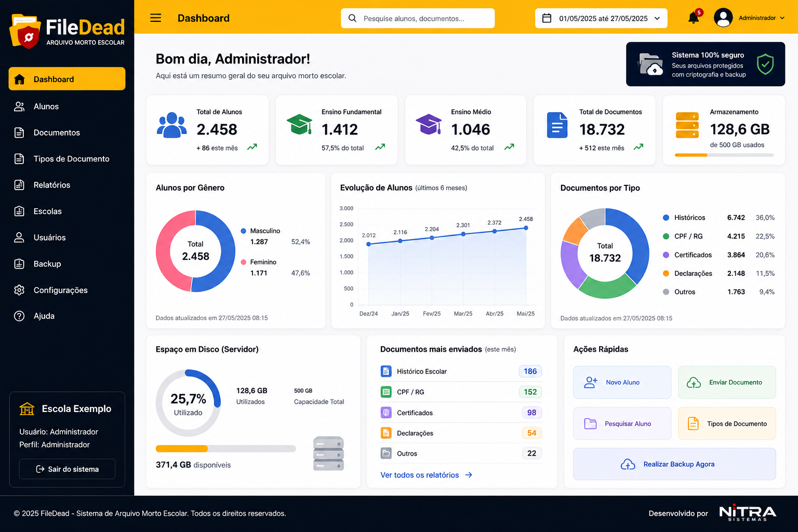798x532 pixels.
Task: Open the hamburger menu icon
Action: pos(155,18)
